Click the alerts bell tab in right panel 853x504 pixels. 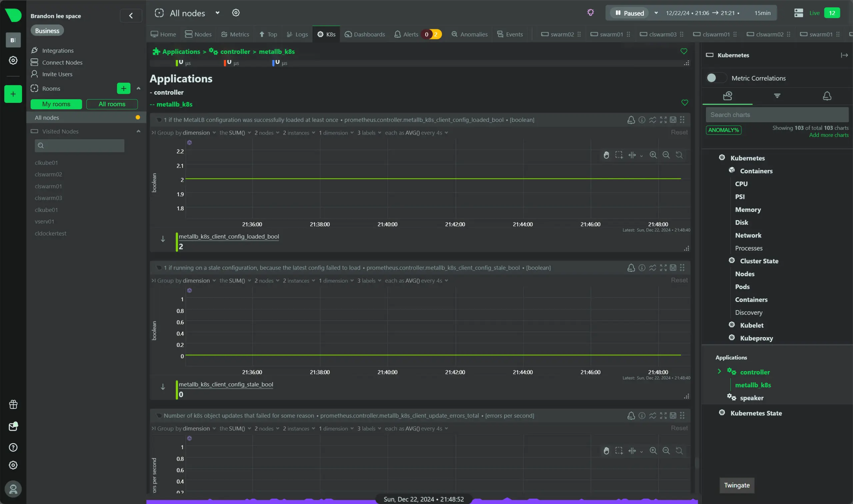[827, 96]
